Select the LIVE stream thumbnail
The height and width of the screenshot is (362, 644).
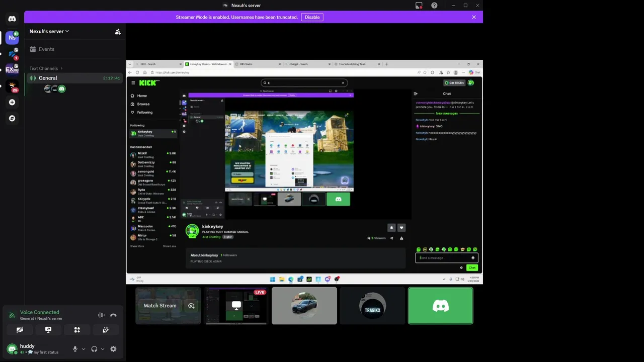236,306
